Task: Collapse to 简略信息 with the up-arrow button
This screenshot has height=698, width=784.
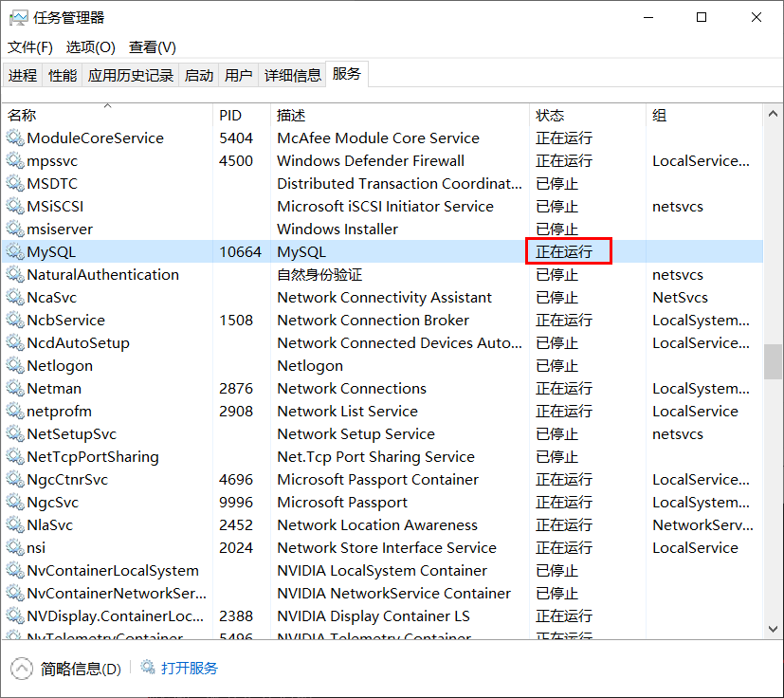Action: (x=21, y=669)
